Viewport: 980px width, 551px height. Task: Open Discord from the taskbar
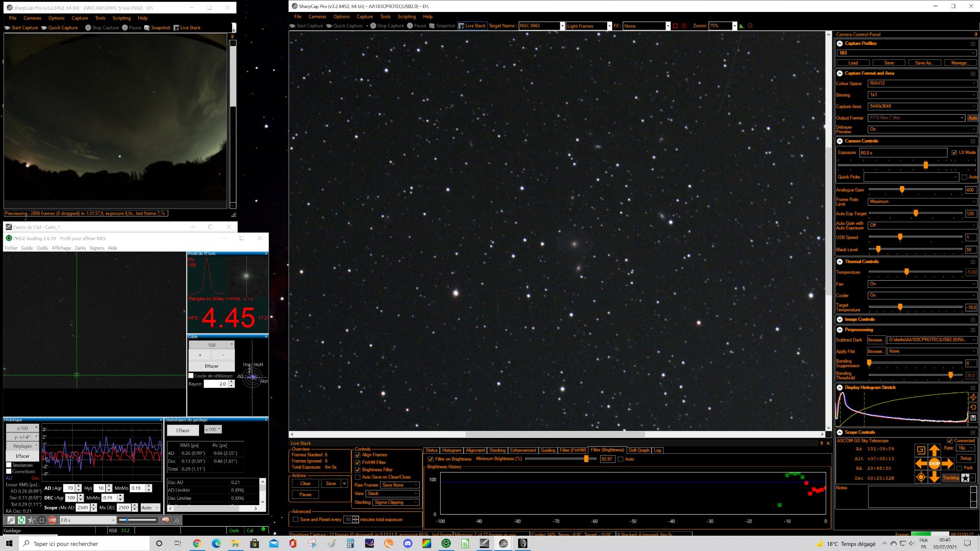click(407, 543)
